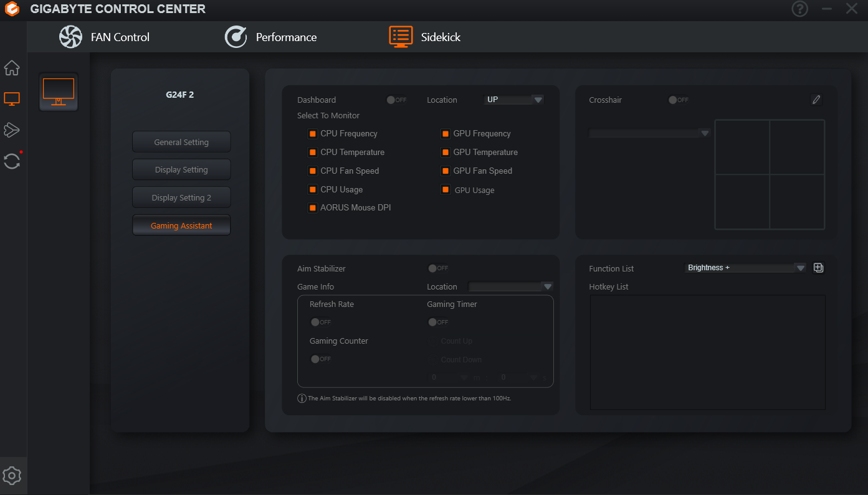868x495 pixels.
Task: Click the "Game Info" label
Action: click(316, 287)
